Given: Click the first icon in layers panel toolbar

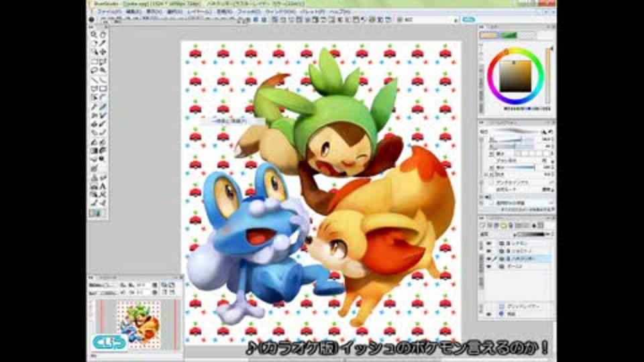Looking at the screenshot, I should (x=484, y=225).
